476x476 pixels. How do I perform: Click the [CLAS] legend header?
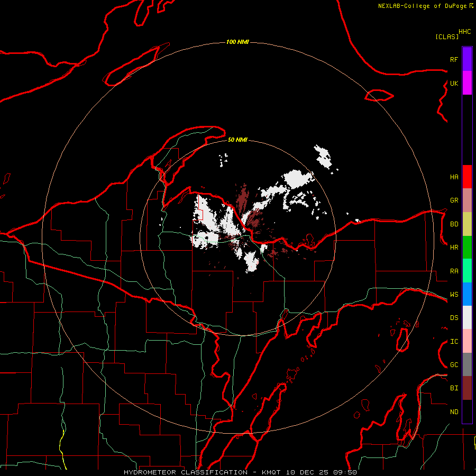coord(447,36)
